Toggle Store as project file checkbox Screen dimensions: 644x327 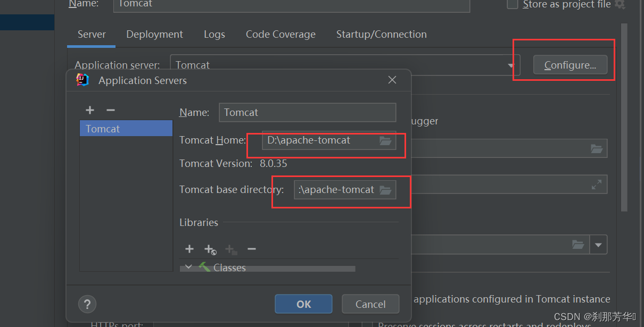[513, 4]
